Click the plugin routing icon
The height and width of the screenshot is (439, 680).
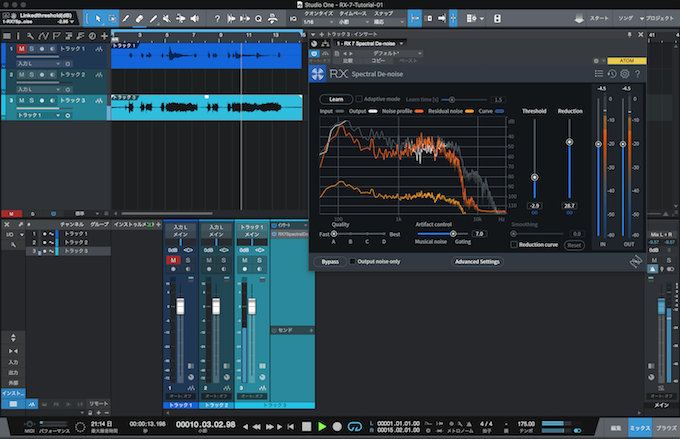(x=325, y=43)
